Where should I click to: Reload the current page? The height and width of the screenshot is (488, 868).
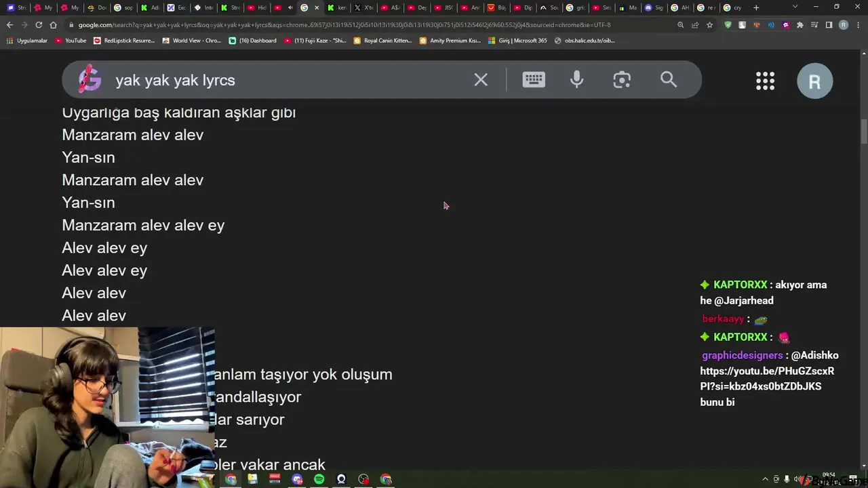pos(39,25)
